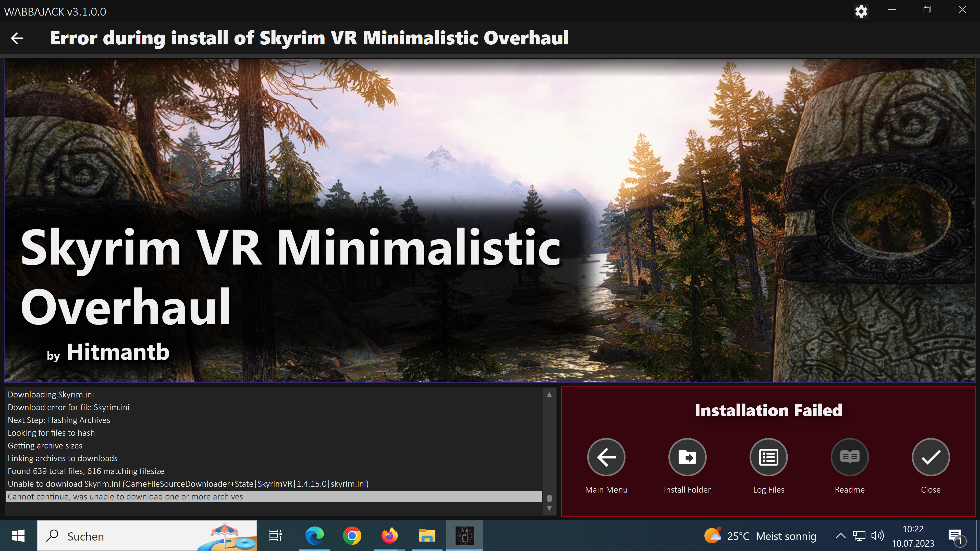Open Wabbajack settings gear

(x=861, y=11)
